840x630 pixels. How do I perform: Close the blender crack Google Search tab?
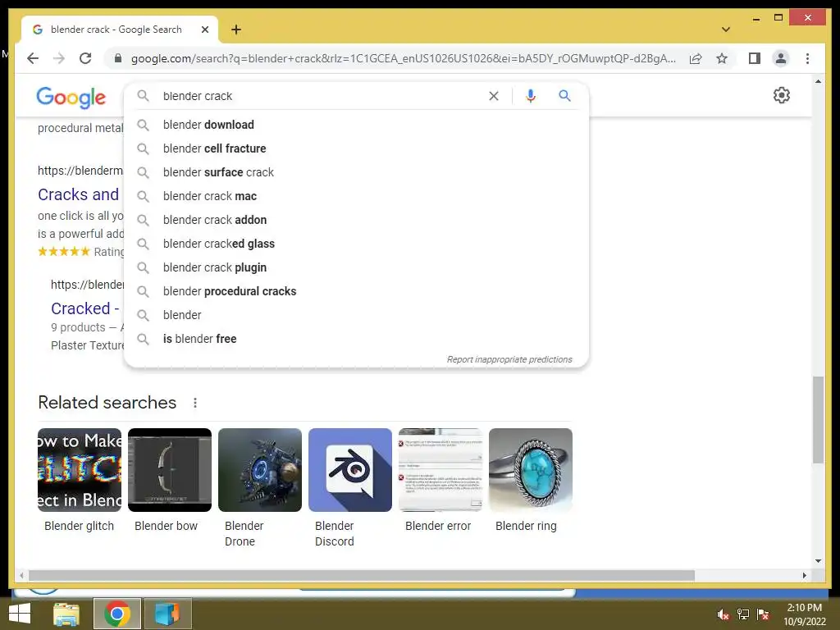coord(204,30)
